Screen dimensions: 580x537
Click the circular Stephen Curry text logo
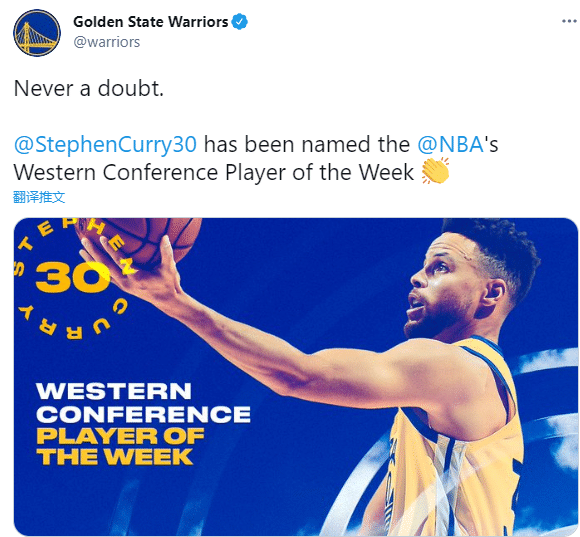pyautogui.click(x=72, y=277)
